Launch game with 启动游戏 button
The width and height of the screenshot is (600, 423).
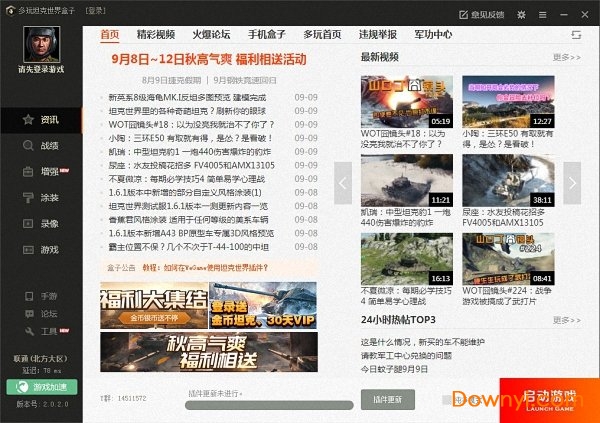(x=549, y=400)
